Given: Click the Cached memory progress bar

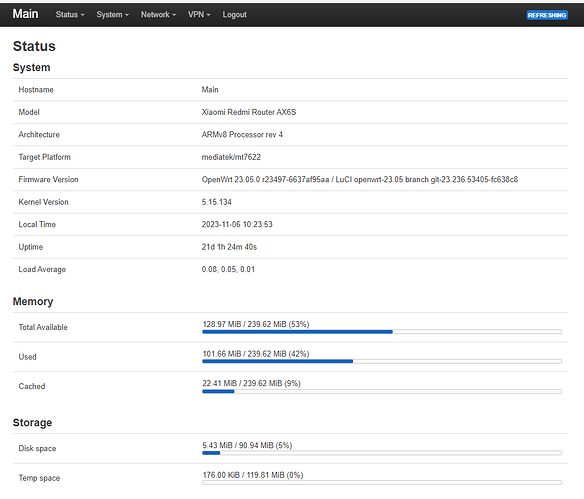Looking at the screenshot, I should (382, 391).
